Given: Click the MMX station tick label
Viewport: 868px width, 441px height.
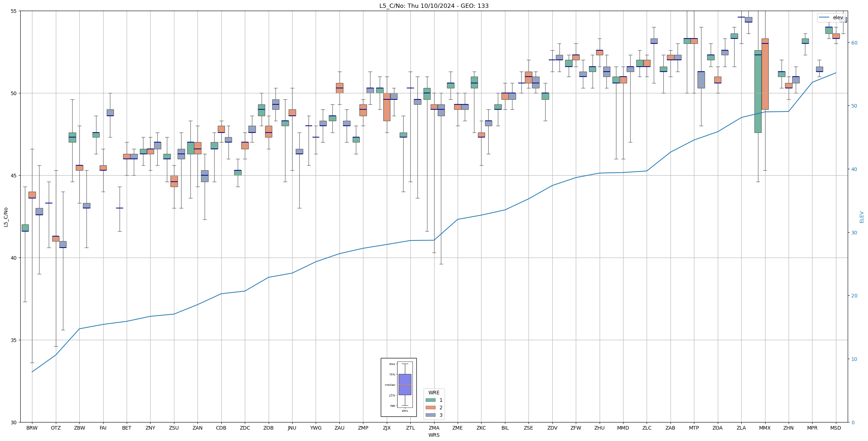Looking at the screenshot, I should coord(765,428).
